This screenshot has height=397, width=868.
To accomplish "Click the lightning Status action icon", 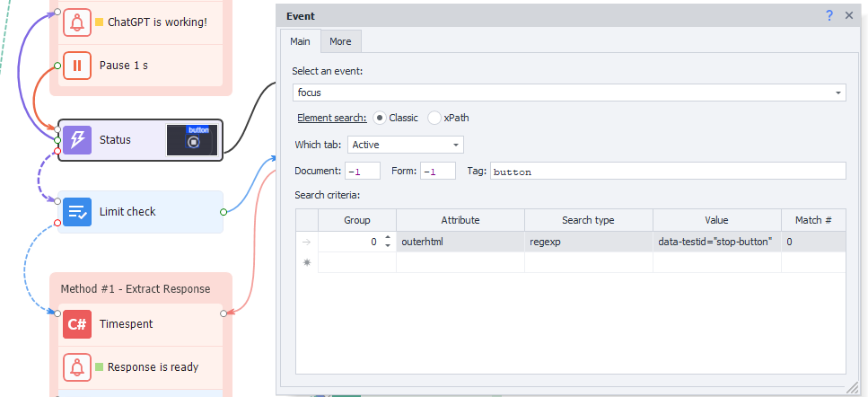I will (77, 140).
